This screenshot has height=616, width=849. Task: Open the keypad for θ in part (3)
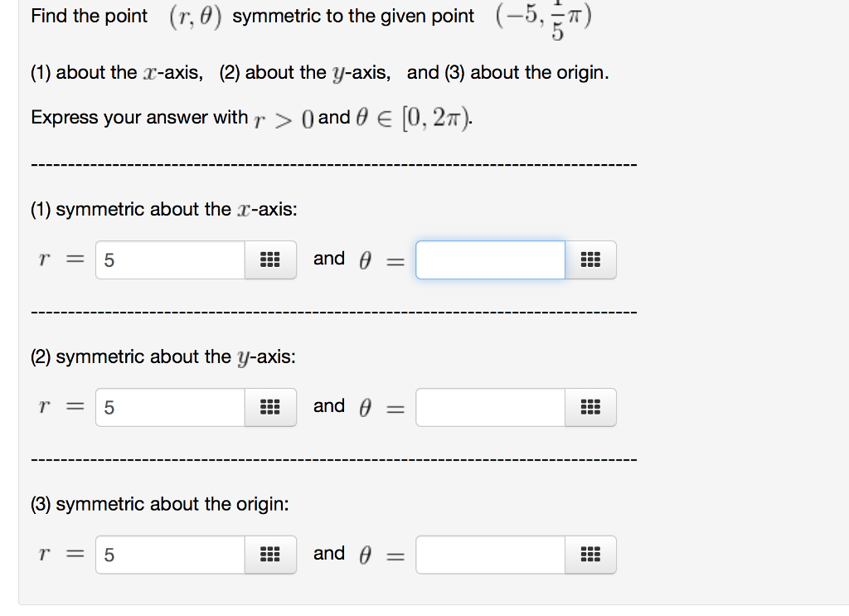(590, 555)
